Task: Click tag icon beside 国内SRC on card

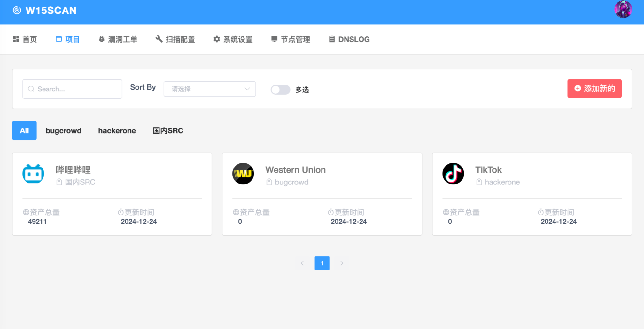Action: pyautogui.click(x=59, y=182)
